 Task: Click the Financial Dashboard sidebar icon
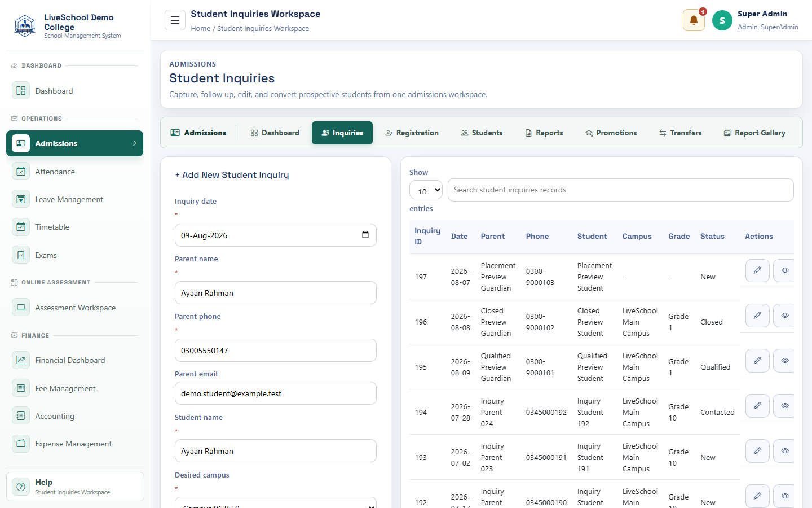(21, 360)
